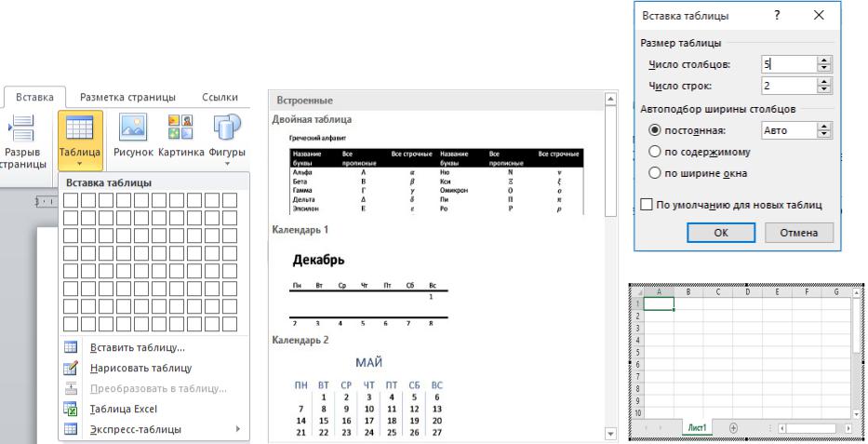868x444 pixels.
Task: Click the top-left cell of table grid
Action: (x=71, y=200)
